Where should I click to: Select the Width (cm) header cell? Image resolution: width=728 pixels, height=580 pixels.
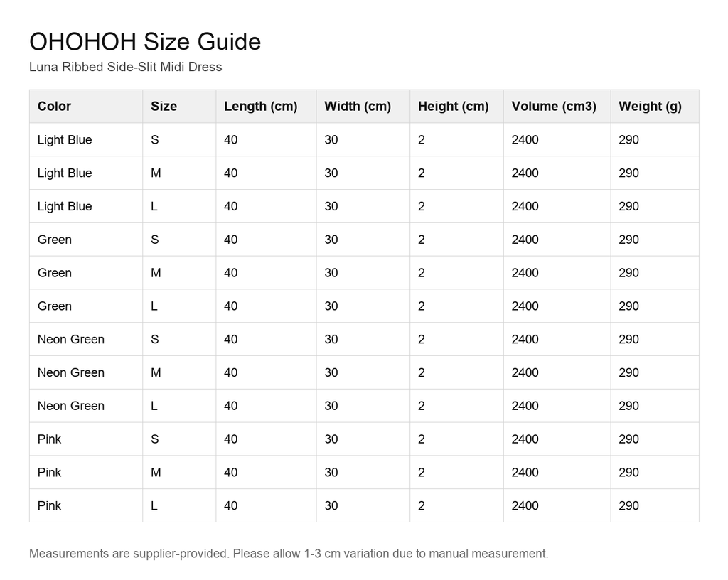click(x=363, y=106)
